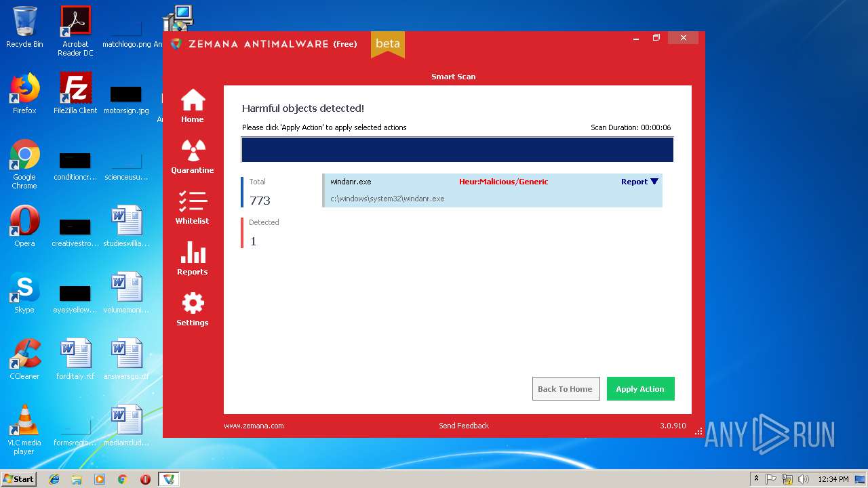Select Recycle Bin desktop icon
Viewport: 868px width, 488px height.
tap(24, 27)
